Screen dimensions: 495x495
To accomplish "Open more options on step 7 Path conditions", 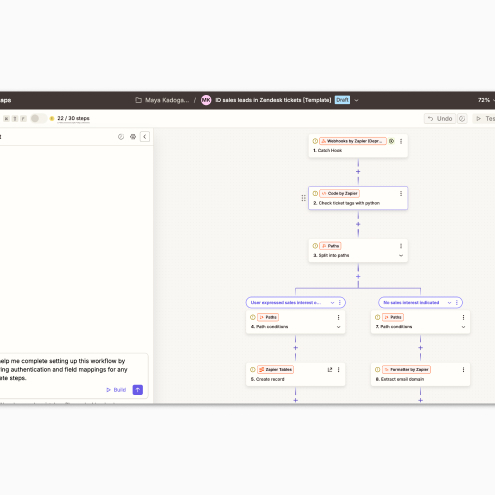I will 463,317.
